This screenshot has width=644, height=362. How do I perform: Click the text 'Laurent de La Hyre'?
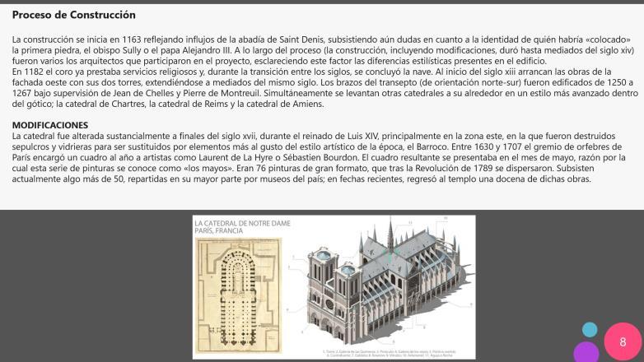(236, 157)
